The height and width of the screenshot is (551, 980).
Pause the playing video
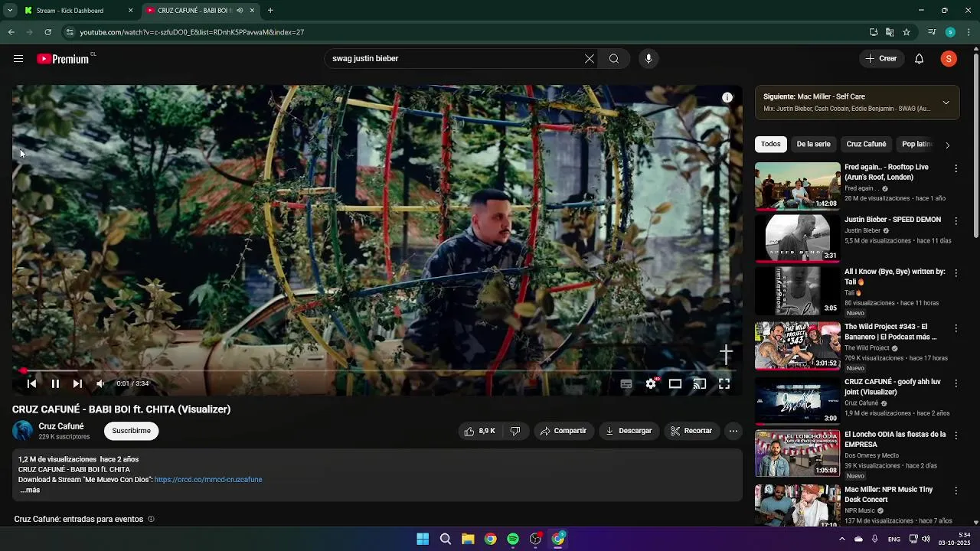point(55,383)
